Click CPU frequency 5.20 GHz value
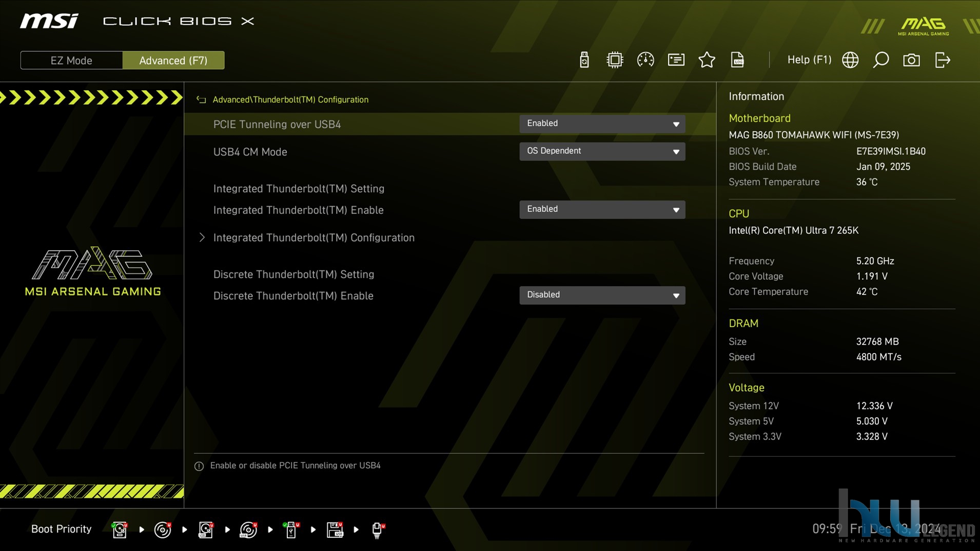 tap(875, 261)
